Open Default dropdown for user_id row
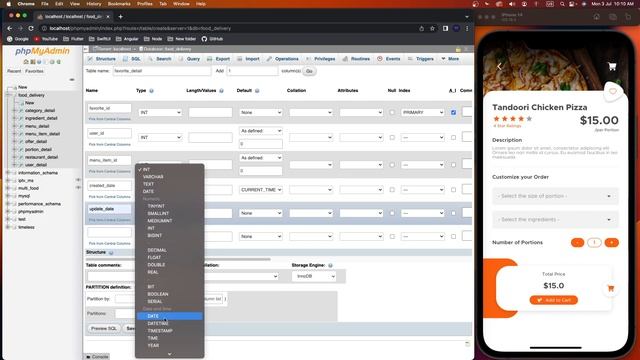The height and width of the screenshot is (360, 640). (x=260, y=131)
